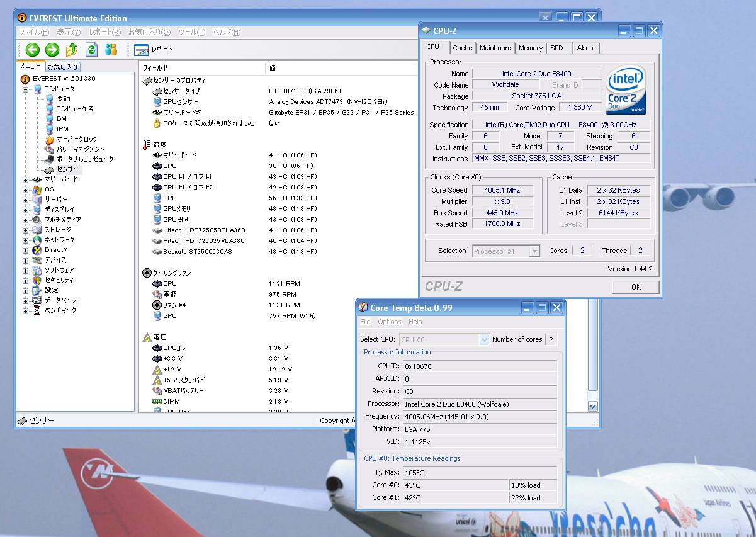Screen dimensions: 756x537
Task: Switch to the お気に入り favorites tab
Action: click(63, 67)
